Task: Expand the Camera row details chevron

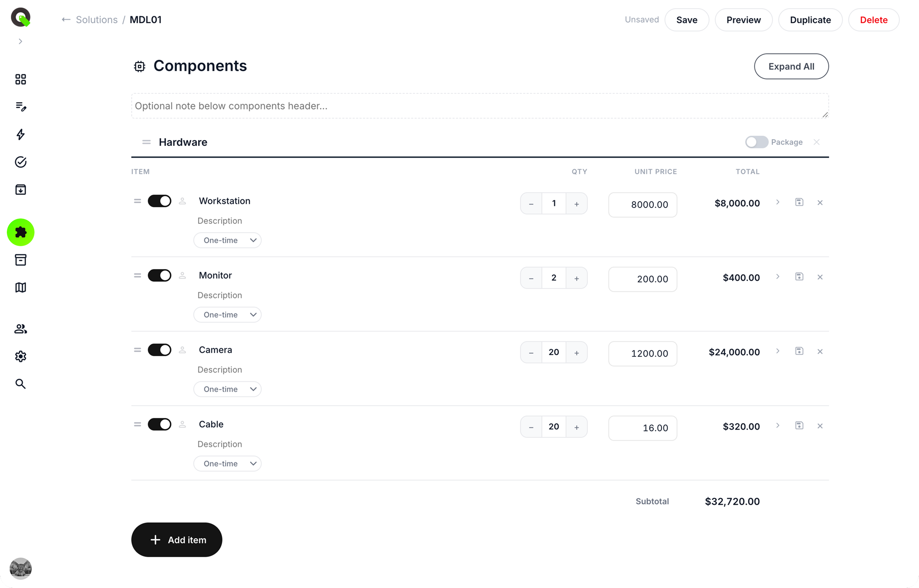Action: [778, 351]
